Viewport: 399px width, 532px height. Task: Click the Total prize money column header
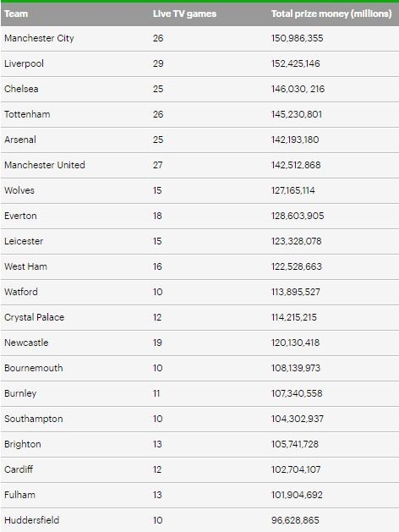331,14
